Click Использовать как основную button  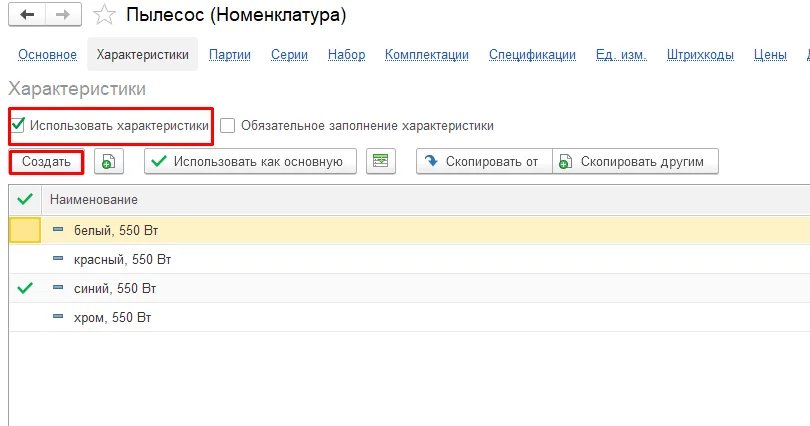251,162
